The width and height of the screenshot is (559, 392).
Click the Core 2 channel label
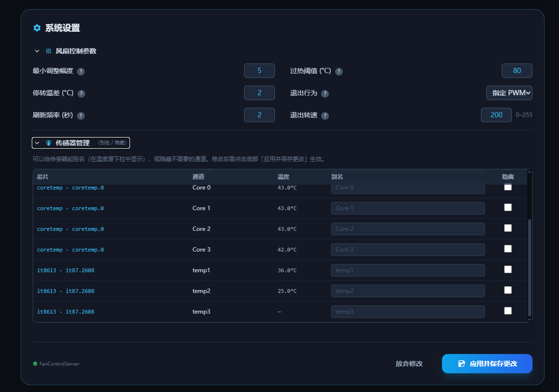click(x=201, y=229)
